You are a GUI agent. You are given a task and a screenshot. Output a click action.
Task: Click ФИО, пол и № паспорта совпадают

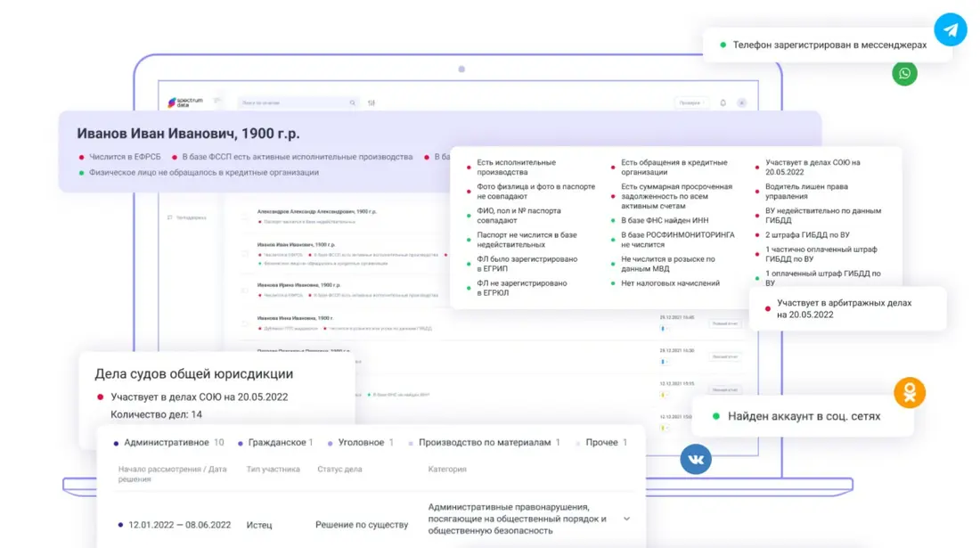[x=519, y=216]
